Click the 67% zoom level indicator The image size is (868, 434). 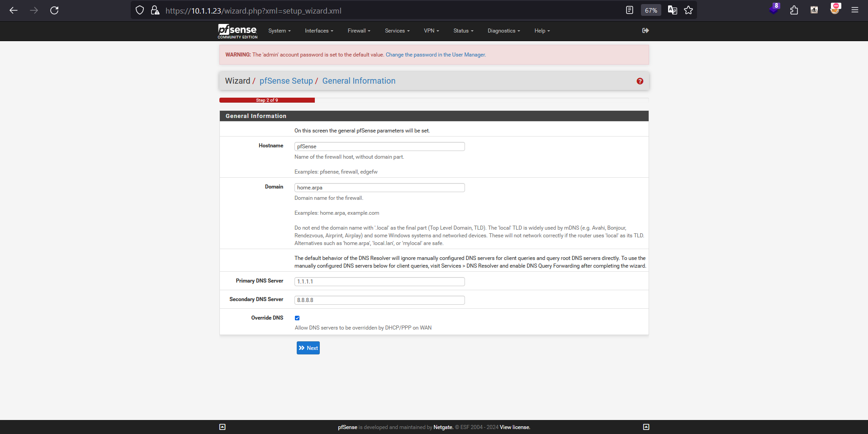pos(651,10)
